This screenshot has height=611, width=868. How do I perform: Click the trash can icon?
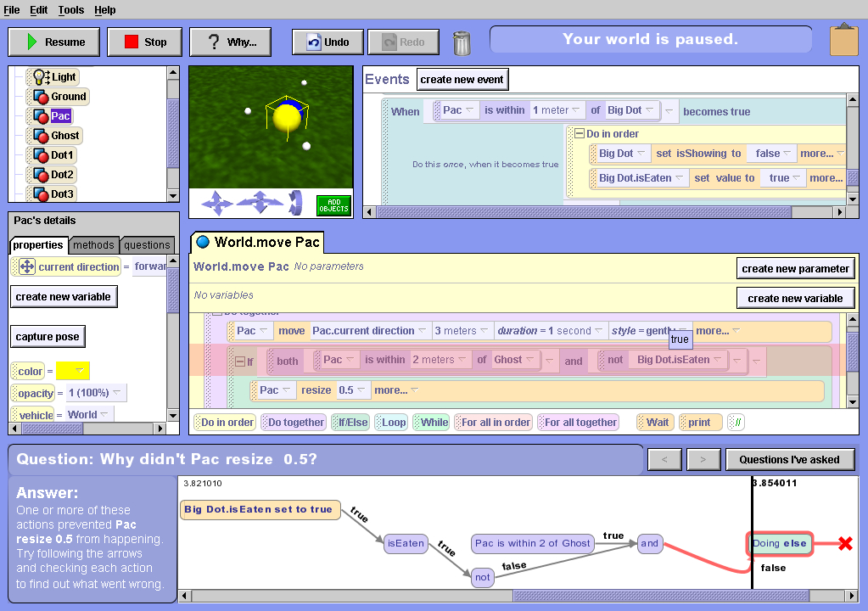pos(462,42)
